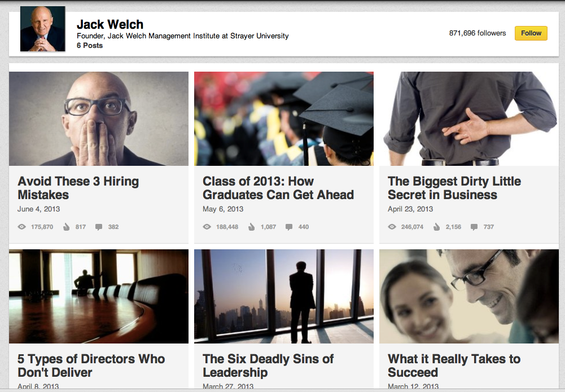Click the comments icon showing 440
This screenshot has height=392, width=565.
[x=288, y=227]
